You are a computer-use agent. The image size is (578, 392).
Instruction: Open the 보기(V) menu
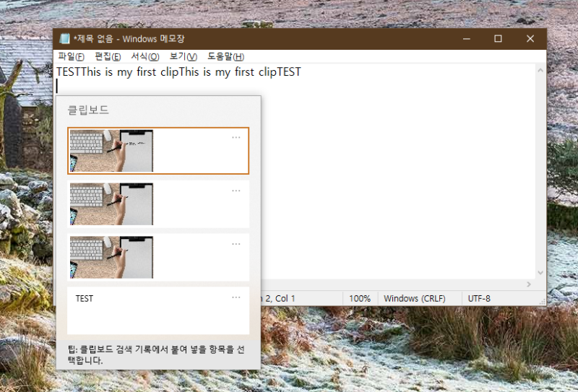coord(183,56)
